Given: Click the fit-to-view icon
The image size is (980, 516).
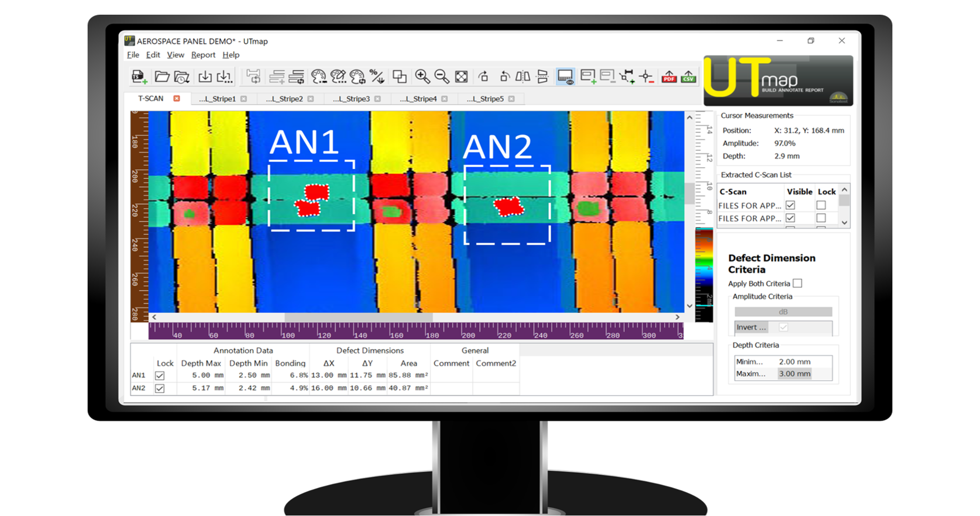Looking at the screenshot, I should click(x=461, y=76).
